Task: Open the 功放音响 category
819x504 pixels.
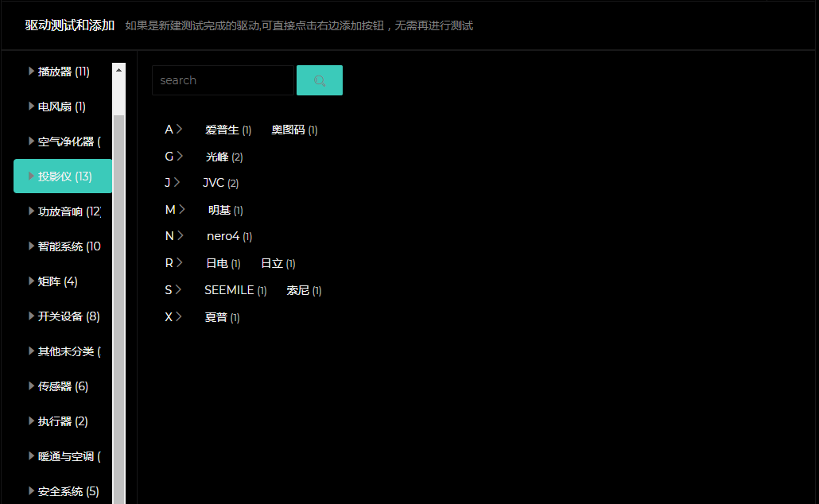Action: tap(68, 211)
